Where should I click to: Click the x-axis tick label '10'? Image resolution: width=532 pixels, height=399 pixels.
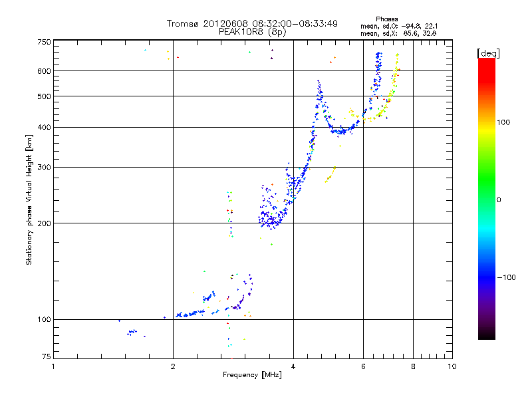click(452, 366)
